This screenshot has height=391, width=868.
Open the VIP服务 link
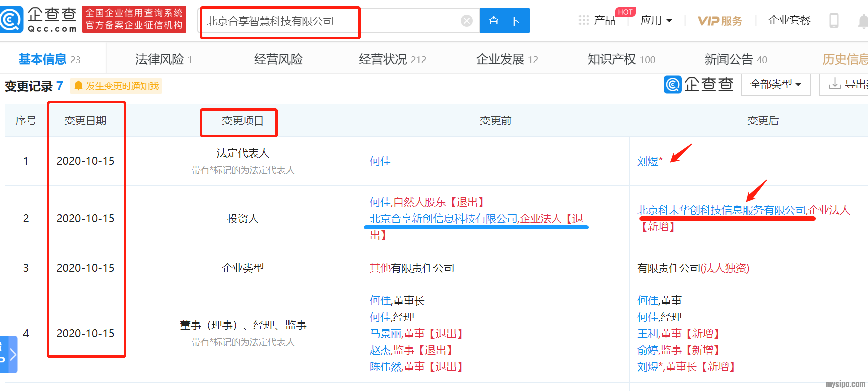719,21
